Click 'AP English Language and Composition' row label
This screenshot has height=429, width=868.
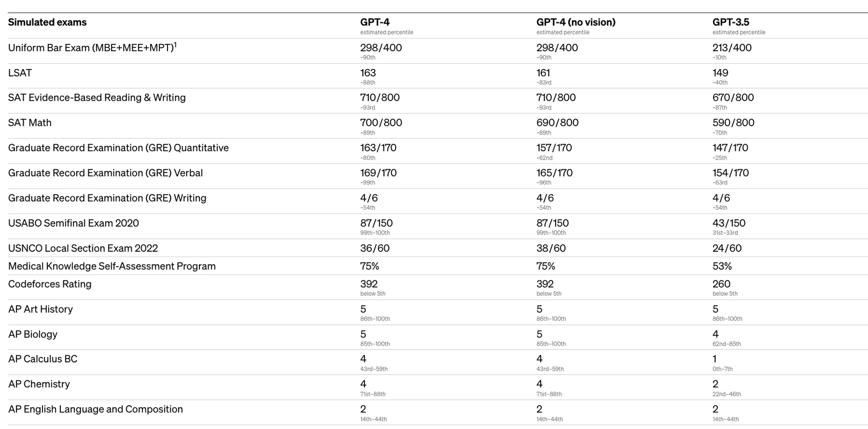point(95,409)
